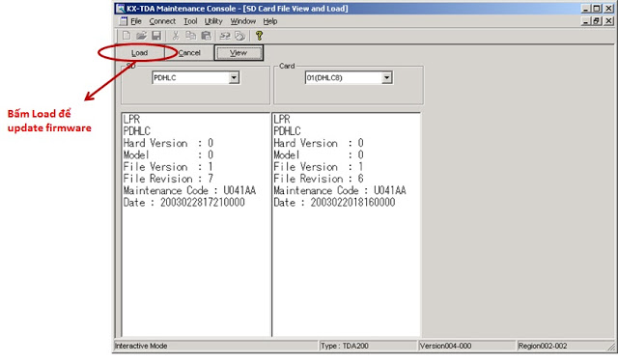Close the inner SD Card File child window
This screenshot has height=364, width=618.
click(608, 21)
